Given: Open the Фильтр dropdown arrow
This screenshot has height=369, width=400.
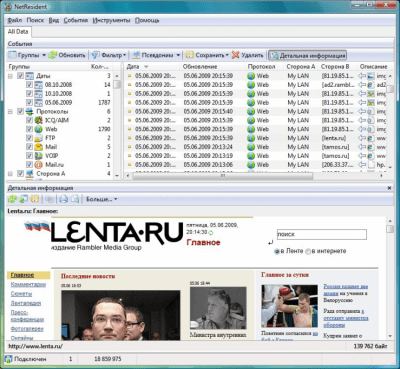Looking at the screenshot, I should point(125,55).
